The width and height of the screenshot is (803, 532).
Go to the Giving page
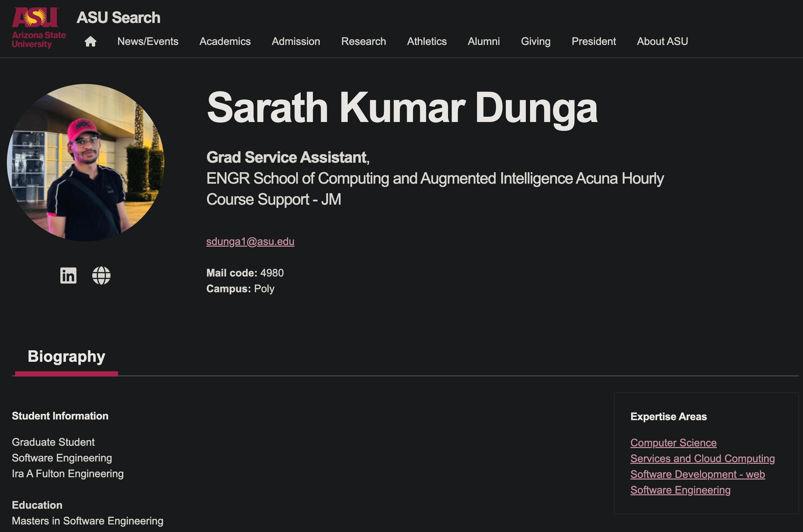[535, 41]
